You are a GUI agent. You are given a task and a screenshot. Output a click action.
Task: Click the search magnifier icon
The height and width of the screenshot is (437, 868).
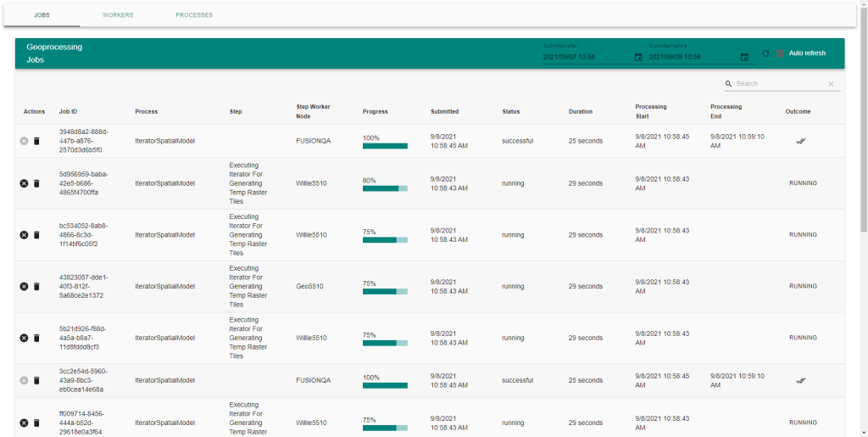point(728,84)
